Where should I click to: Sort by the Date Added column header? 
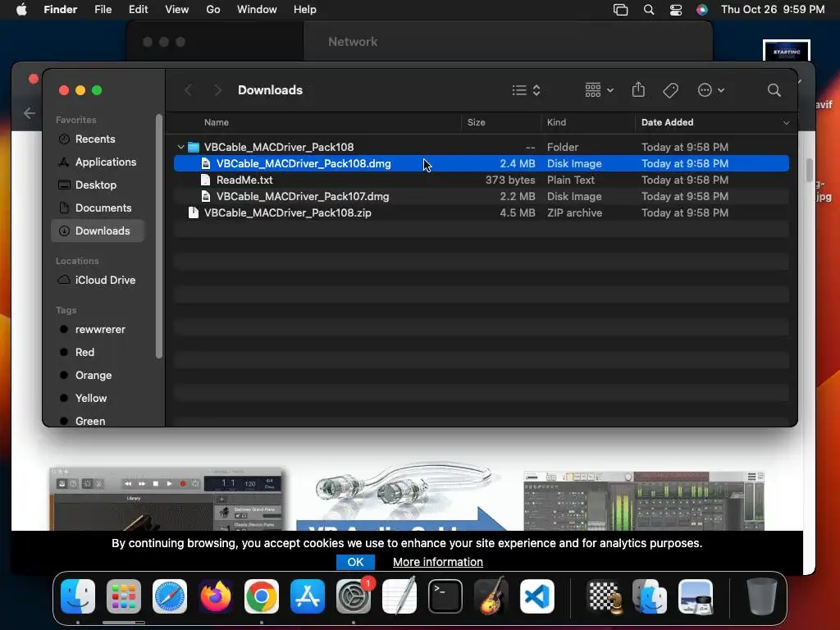click(667, 122)
